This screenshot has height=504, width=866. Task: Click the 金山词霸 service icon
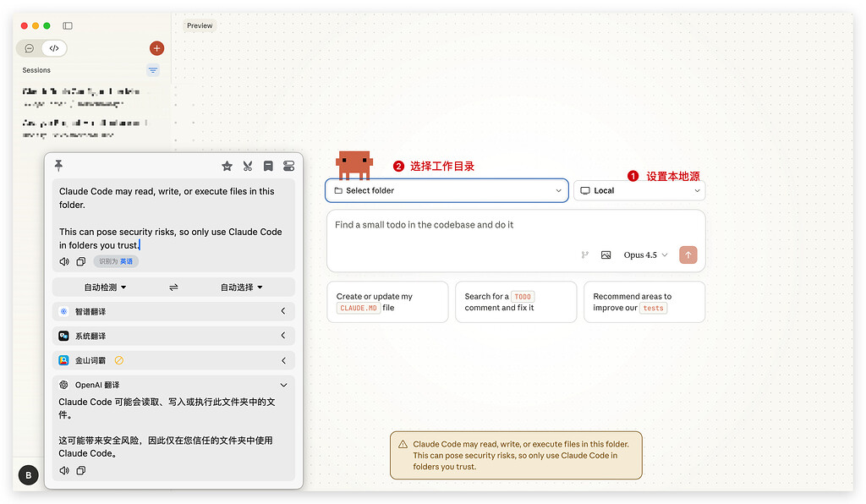tap(63, 360)
